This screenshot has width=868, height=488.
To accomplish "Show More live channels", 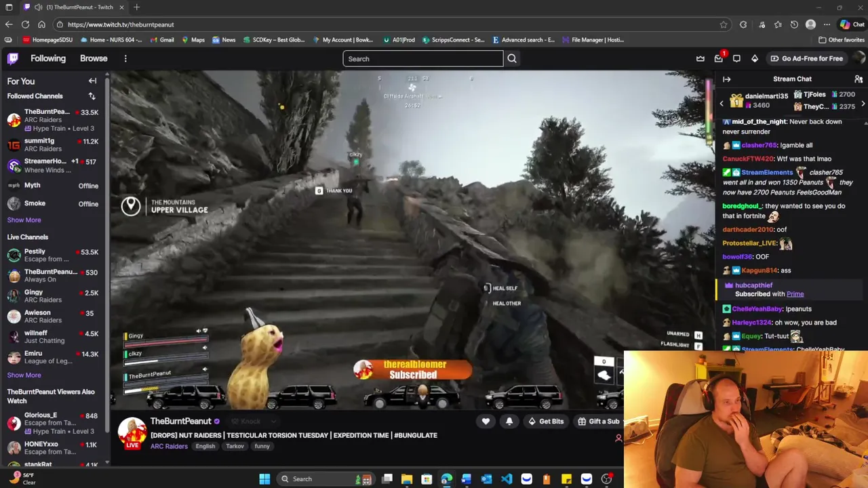I will [x=24, y=375].
